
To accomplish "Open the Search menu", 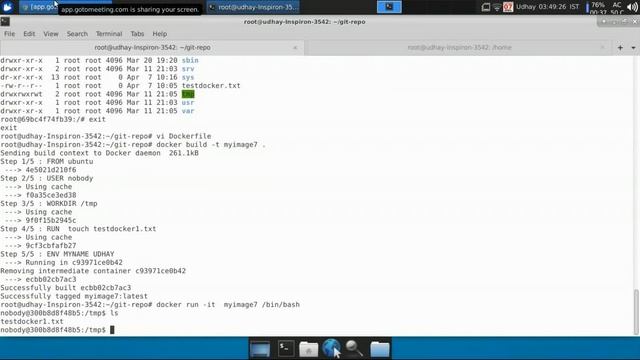I will click(x=77, y=34).
